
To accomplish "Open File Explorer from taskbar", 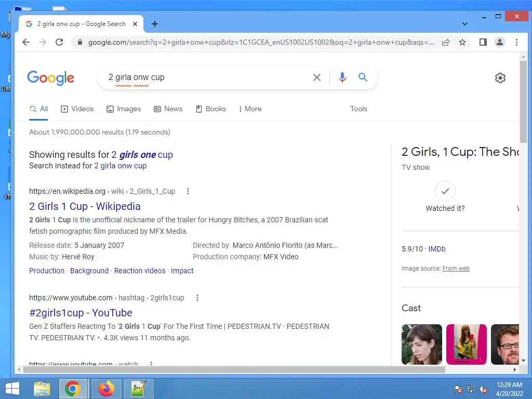I will [42, 389].
